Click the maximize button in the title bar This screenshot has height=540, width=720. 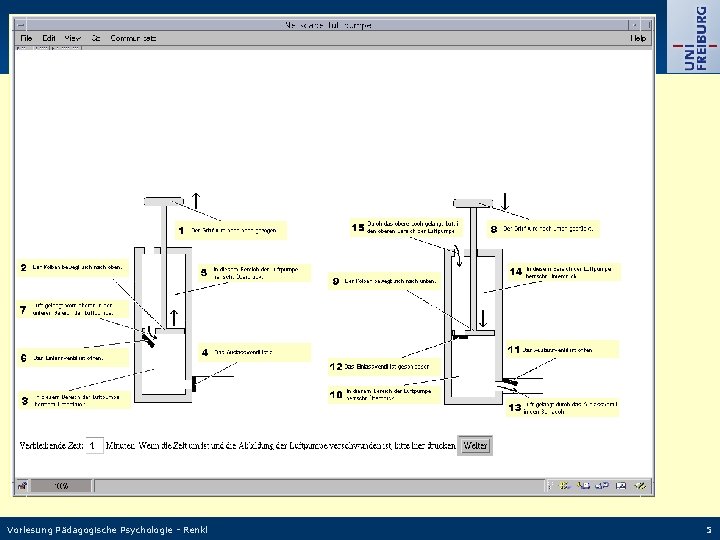647,25
